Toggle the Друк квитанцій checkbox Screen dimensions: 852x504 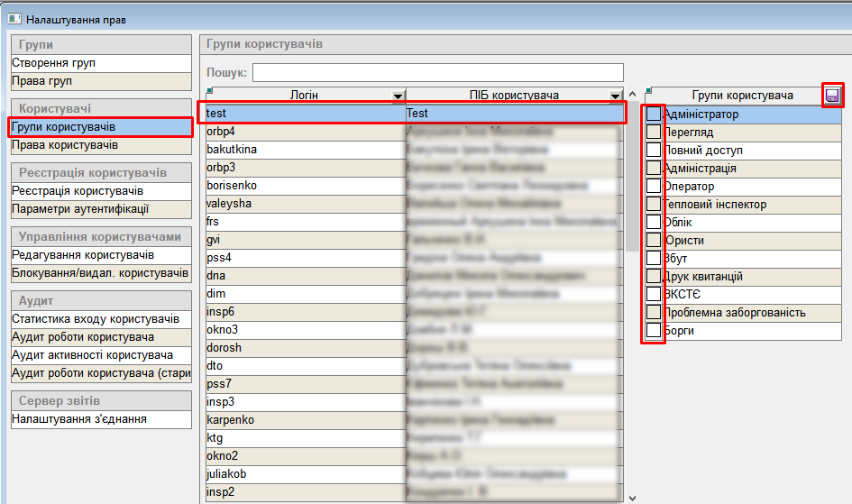point(654,277)
